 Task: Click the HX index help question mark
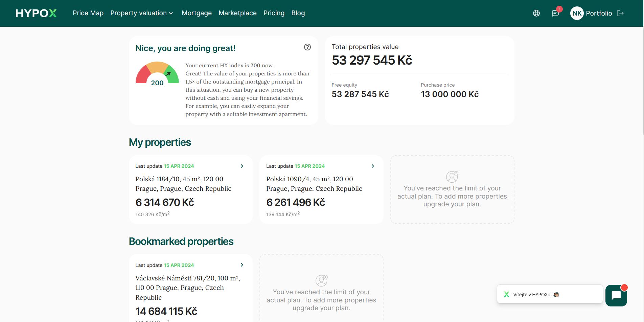tap(307, 47)
